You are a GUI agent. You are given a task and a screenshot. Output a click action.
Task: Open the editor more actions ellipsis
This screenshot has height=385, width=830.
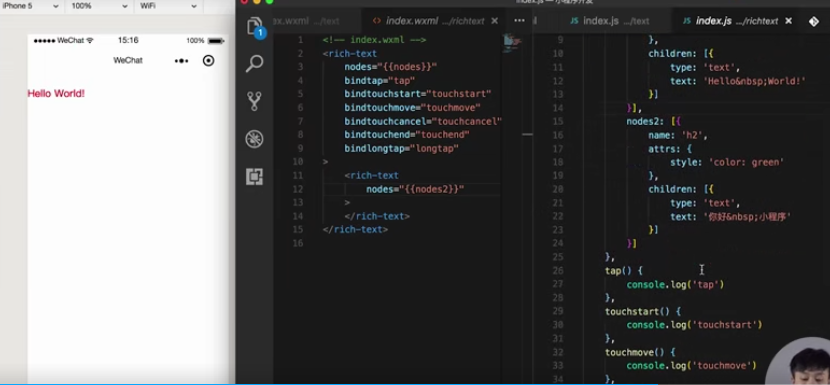tap(519, 21)
